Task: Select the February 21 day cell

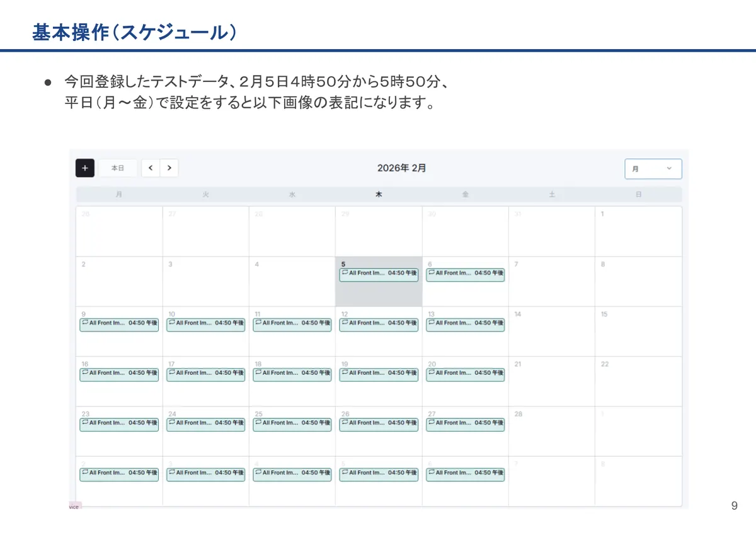Action: (552, 381)
